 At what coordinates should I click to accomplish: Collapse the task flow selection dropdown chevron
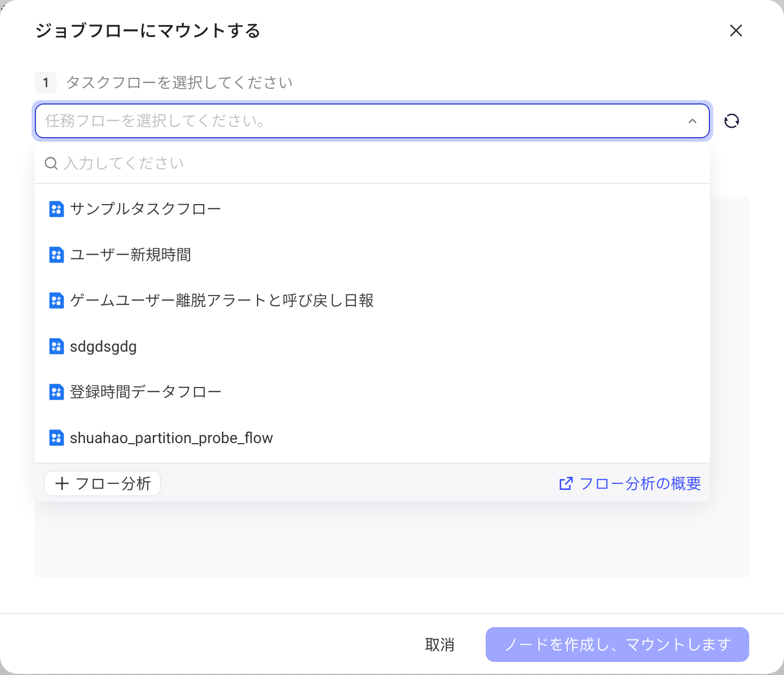click(x=693, y=121)
